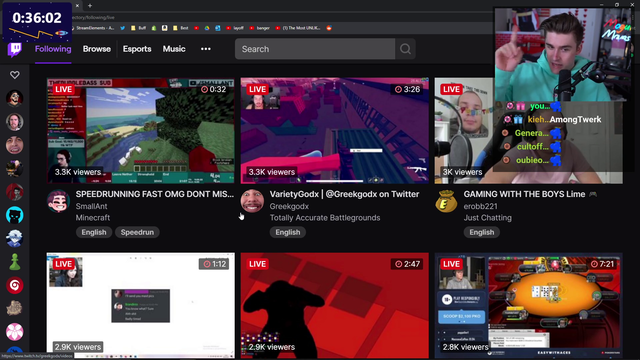The image size is (640, 360).
Task: Open the SmallAnt Minecraft stream thumbnail
Action: (141, 131)
